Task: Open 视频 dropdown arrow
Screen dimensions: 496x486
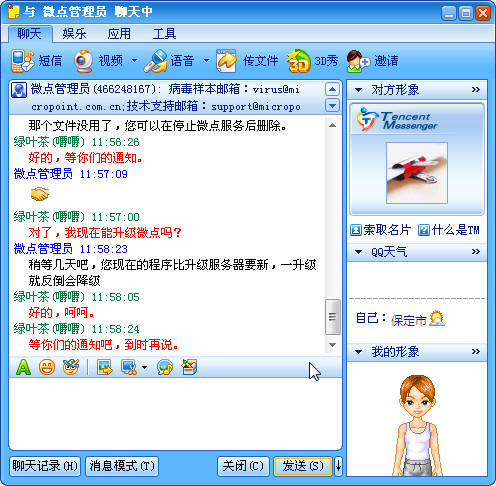Action: coord(134,61)
